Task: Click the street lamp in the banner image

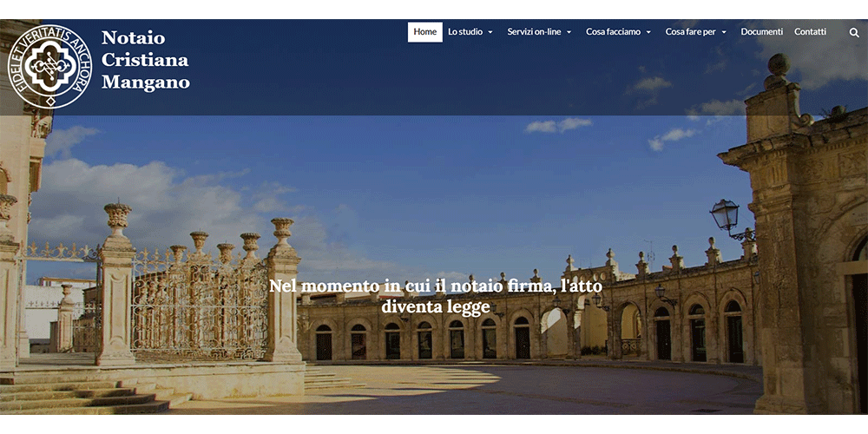Action: tap(726, 215)
